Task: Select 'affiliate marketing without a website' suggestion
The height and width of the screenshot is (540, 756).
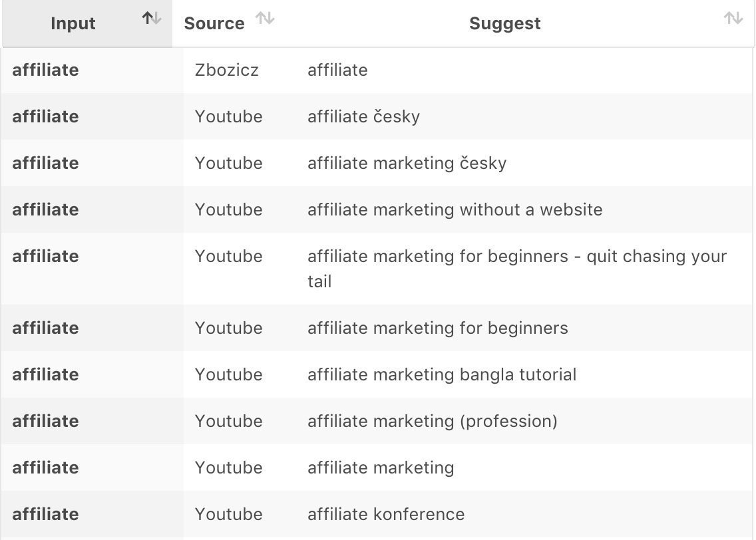Action: click(x=455, y=210)
